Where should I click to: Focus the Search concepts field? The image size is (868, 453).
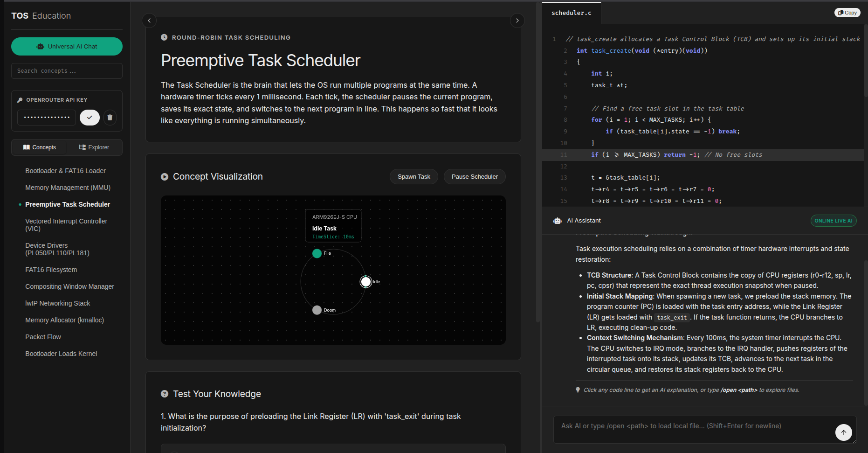(67, 71)
